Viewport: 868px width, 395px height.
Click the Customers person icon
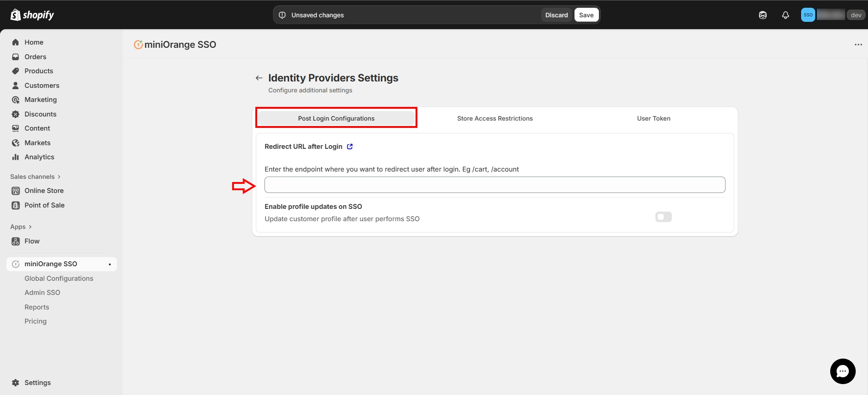click(15, 86)
